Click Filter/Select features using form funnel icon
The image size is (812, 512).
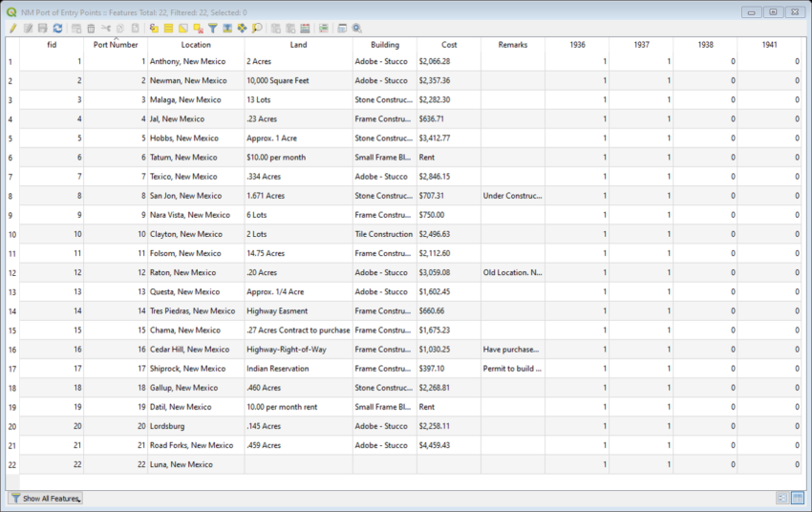click(x=213, y=29)
